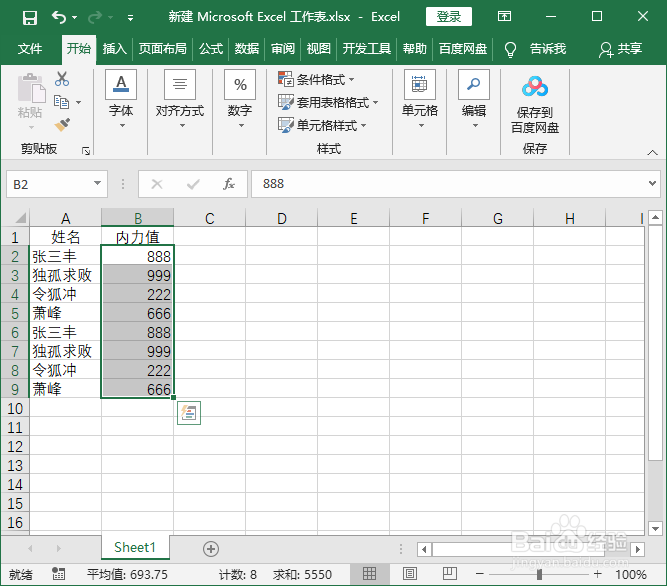Viewport: 667px width, 586px height.
Task: Open the 文件 menu
Action: (x=30, y=48)
